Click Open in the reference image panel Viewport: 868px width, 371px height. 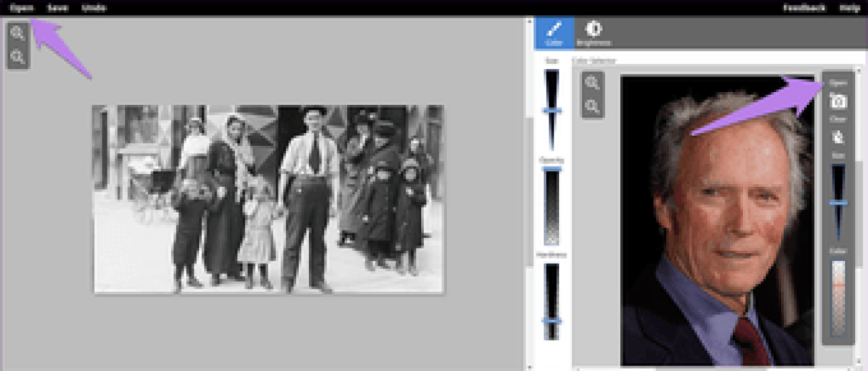(x=838, y=83)
